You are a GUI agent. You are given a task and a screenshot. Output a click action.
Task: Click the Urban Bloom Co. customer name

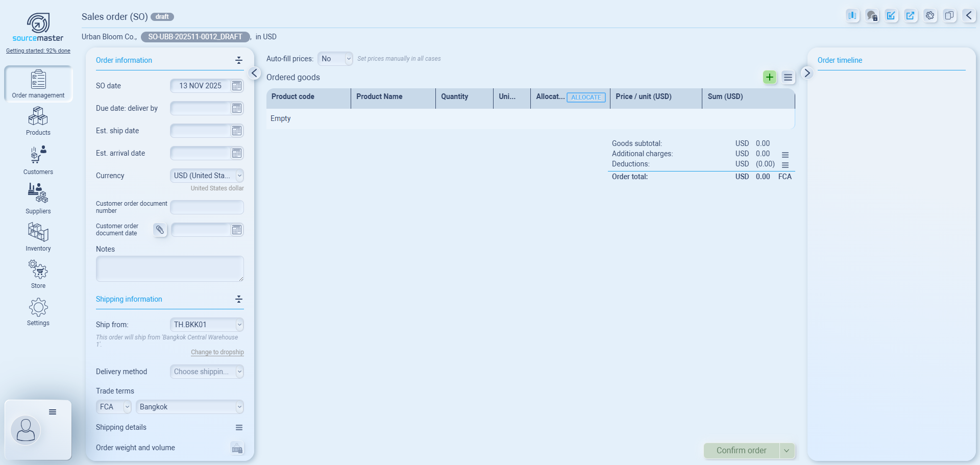point(109,37)
